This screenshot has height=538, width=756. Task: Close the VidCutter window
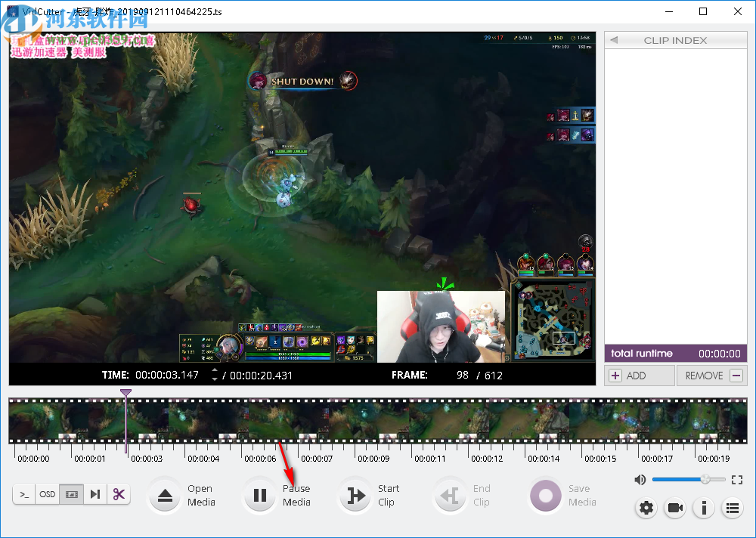[738, 11]
